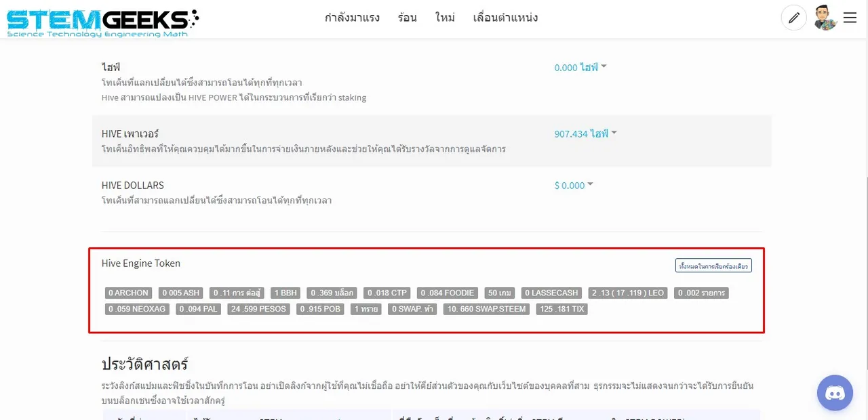Select the 0.002 รายการ token badge
This screenshot has height=420, width=868.
click(x=701, y=293)
